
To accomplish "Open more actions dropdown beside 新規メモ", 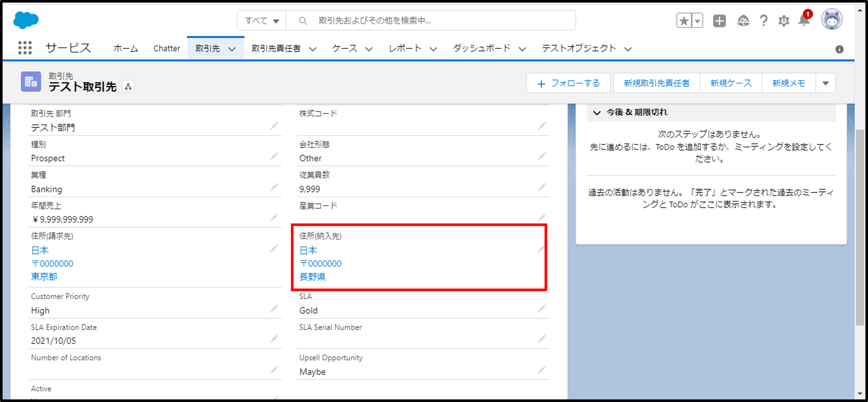I will tap(825, 83).
